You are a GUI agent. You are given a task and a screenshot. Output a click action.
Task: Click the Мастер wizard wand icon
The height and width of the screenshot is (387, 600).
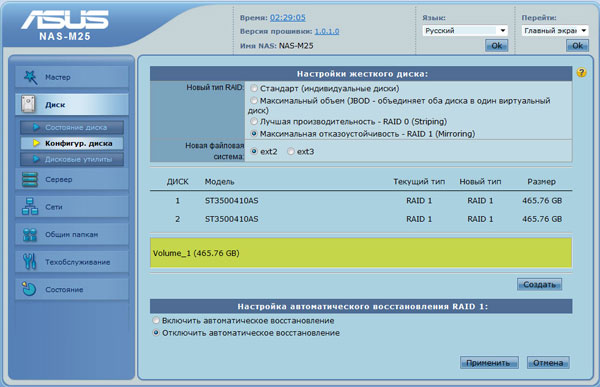point(30,77)
